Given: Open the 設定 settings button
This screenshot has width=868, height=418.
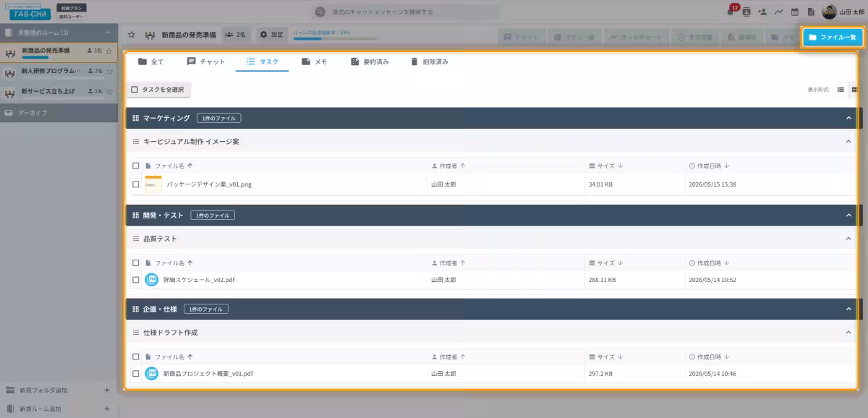Looking at the screenshot, I should tap(271, 34).
